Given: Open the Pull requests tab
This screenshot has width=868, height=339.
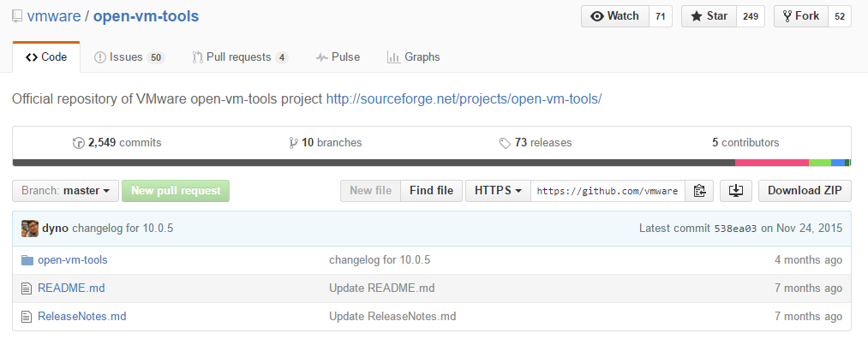Looking at the screenshot, I should pos(240,57).
